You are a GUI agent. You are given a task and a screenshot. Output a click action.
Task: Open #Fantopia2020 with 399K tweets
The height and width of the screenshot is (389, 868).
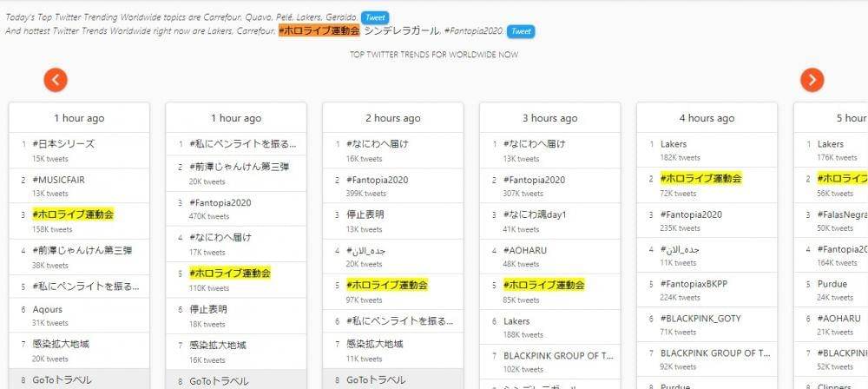coord(378,180)
